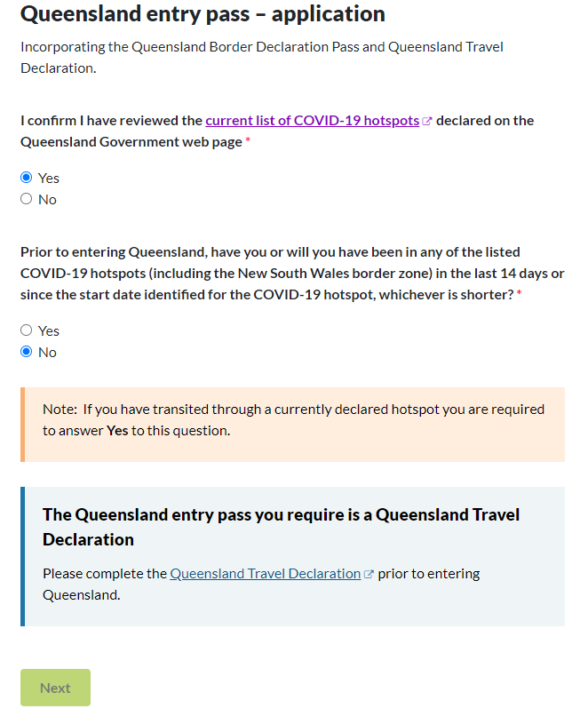Select Yes for reviewing the hotspot list

click(26, 177)
